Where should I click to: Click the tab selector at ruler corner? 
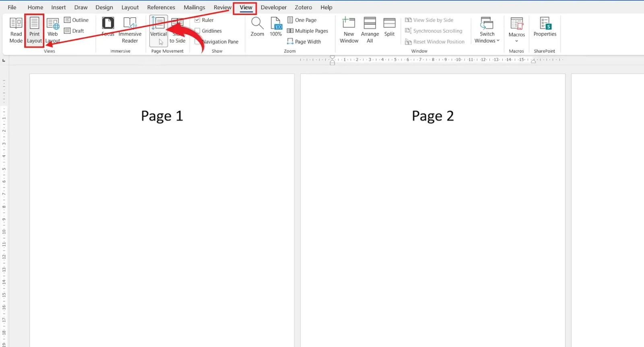tap(4, 60)
